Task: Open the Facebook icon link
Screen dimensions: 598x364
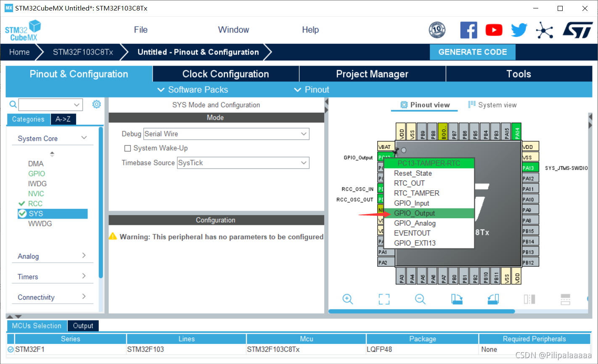Action: [x=468, y=30]
